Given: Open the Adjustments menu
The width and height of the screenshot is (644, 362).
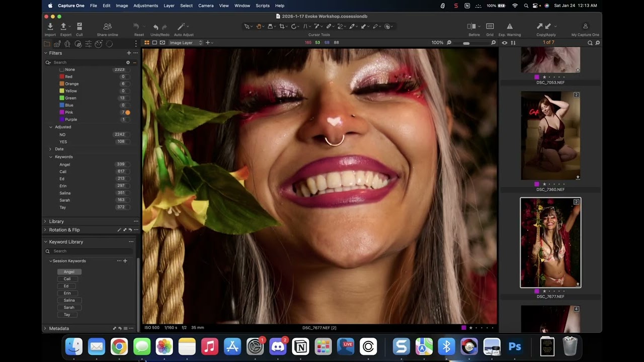Looking at the screenshot, I should tap(146, 6).
